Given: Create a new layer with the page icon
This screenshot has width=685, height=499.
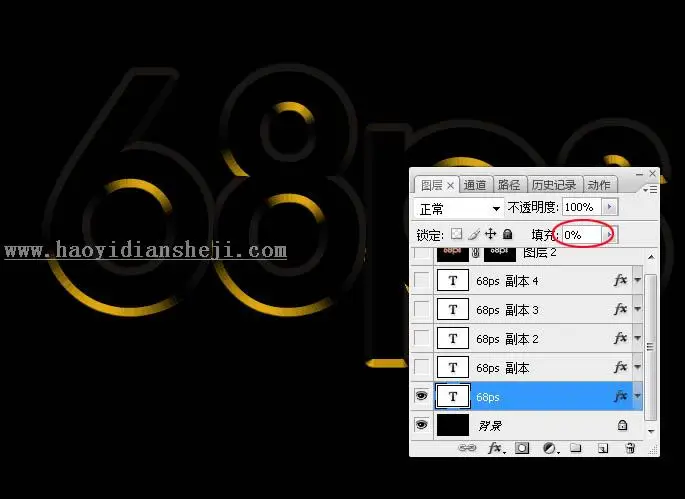Looking at the screenshot, I should click(x=603, y=448).
